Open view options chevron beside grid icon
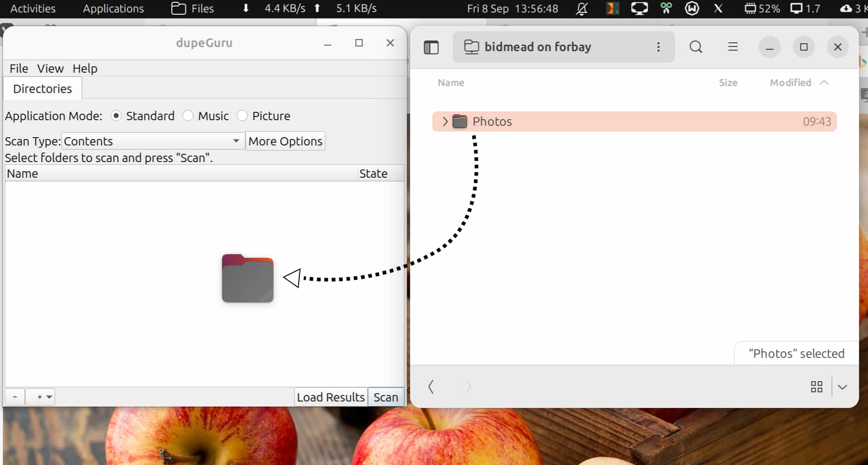Viewport: 868px width, 465px height. point(842,387)
